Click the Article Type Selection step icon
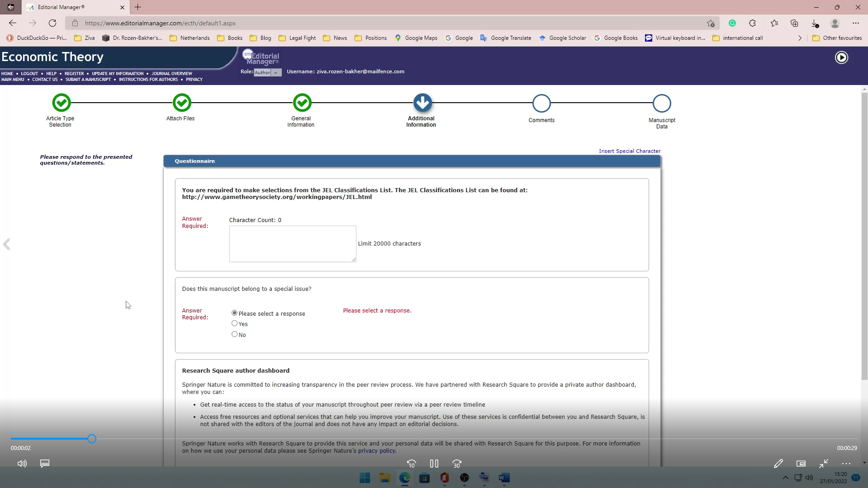This screenshot has height=488, width=868. 62,103
